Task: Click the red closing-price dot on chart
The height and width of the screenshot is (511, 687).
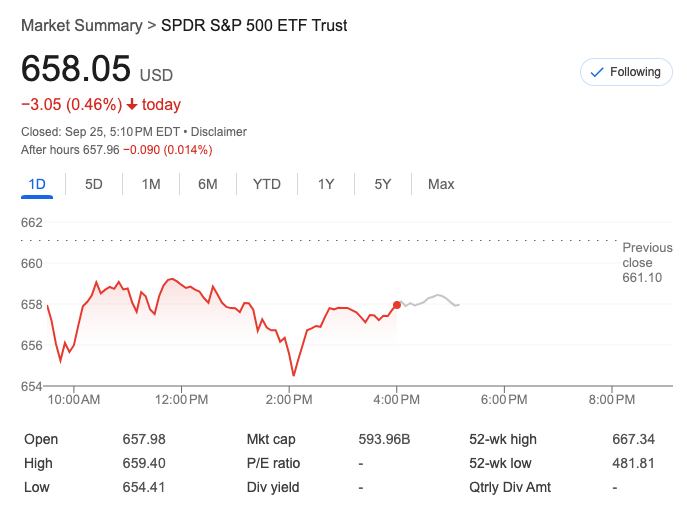Action: pos(398,305)
